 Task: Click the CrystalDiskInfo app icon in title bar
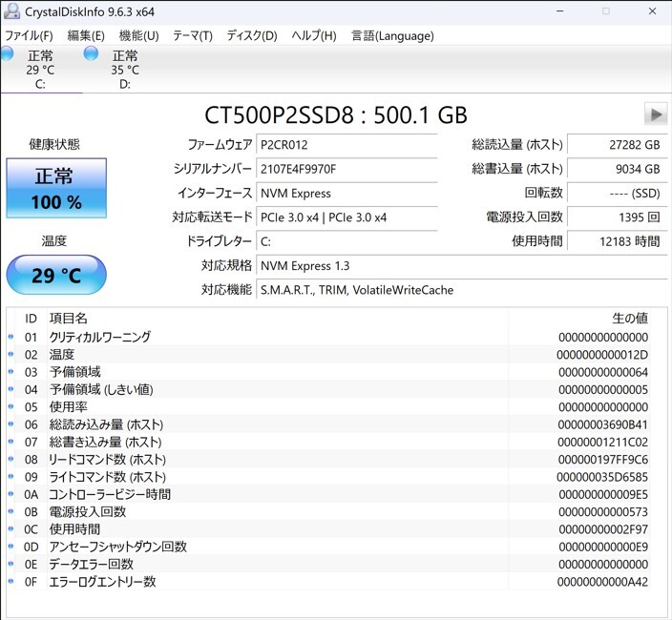tap(11, 11)
